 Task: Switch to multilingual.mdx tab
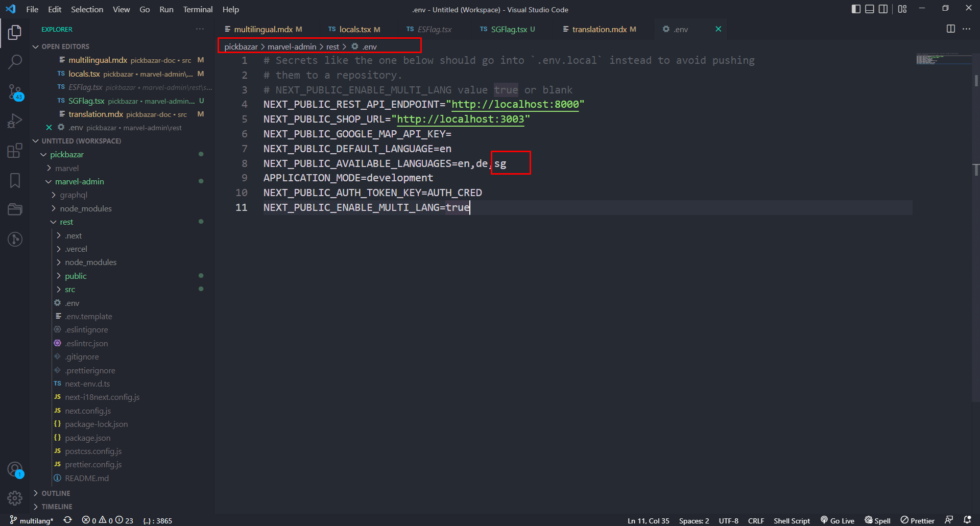tap(264, 29)
